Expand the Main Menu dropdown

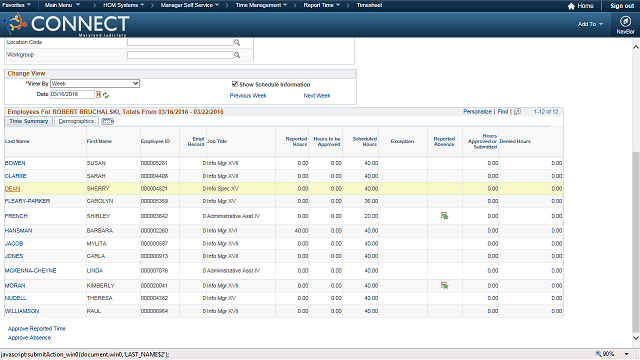(x=62, y=5)
